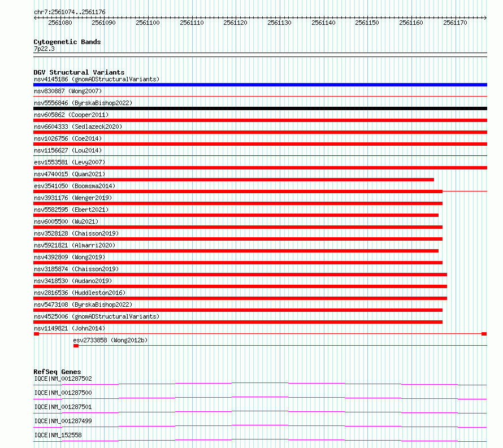Click nsv3185874 (Chaisson2019) label

click(76, 269)
